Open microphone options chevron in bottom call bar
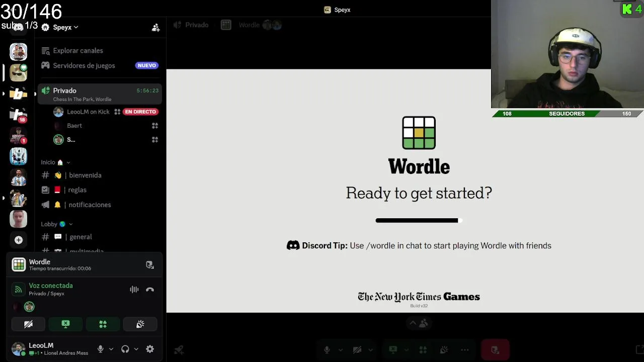 340,350
